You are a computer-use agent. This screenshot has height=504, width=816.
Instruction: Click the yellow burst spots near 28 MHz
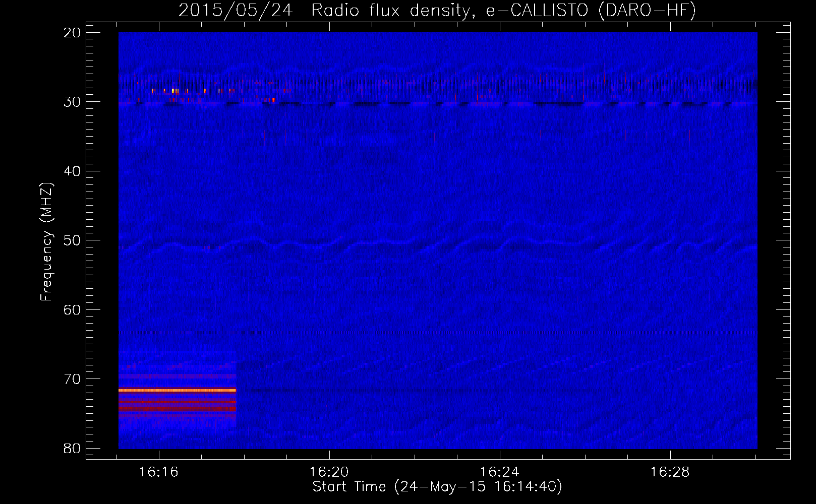(x=174, y=91)
